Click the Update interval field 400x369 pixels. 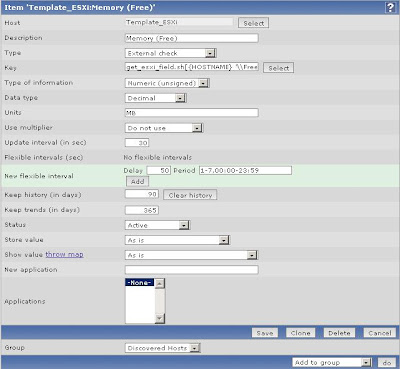pos(137,143)
